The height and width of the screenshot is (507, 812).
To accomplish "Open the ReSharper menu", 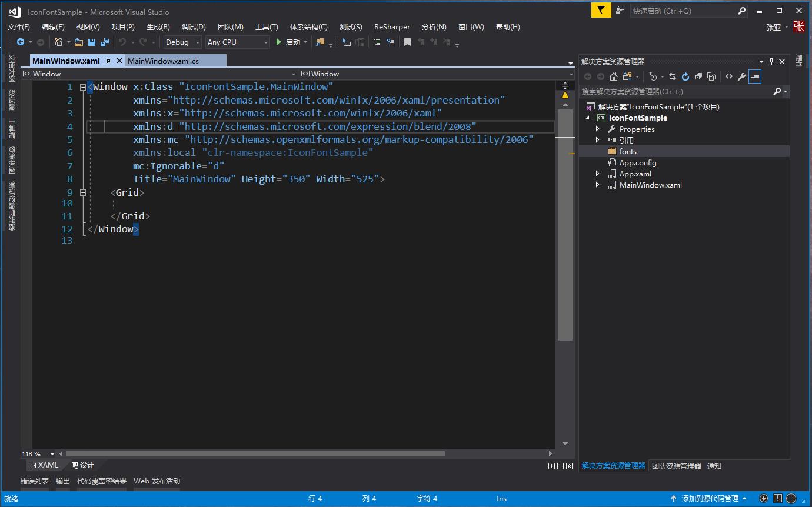I will [392, 26].
